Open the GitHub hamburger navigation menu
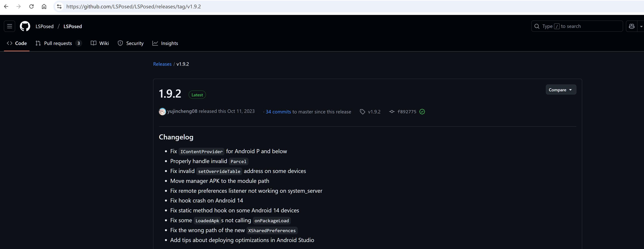 click(x=9, y=26)
